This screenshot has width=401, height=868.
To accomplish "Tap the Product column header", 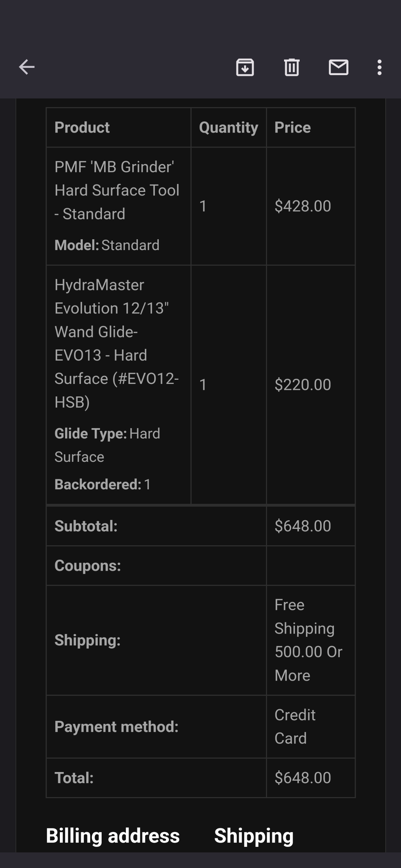I will 82,127.
